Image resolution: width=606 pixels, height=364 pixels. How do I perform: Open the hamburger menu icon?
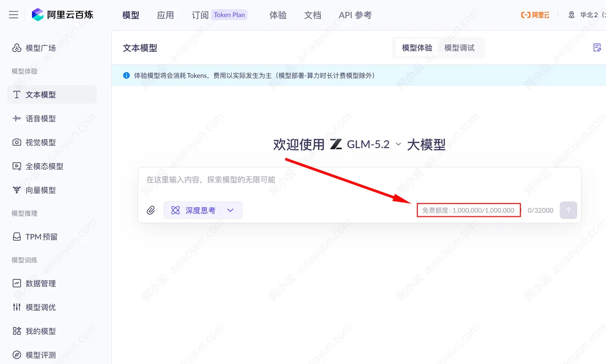pyautogui.click(x=13, y=15)
